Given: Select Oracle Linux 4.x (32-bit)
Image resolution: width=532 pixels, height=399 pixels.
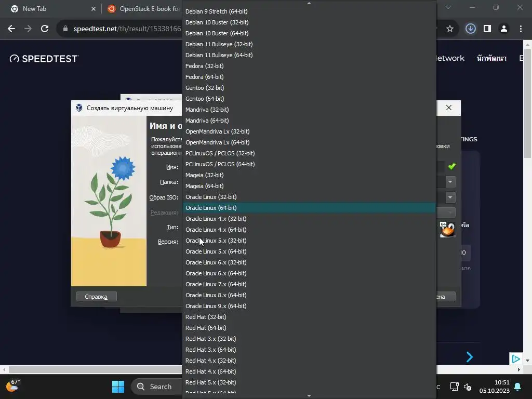Looking at the screenshot, I should tap(309, 219).
